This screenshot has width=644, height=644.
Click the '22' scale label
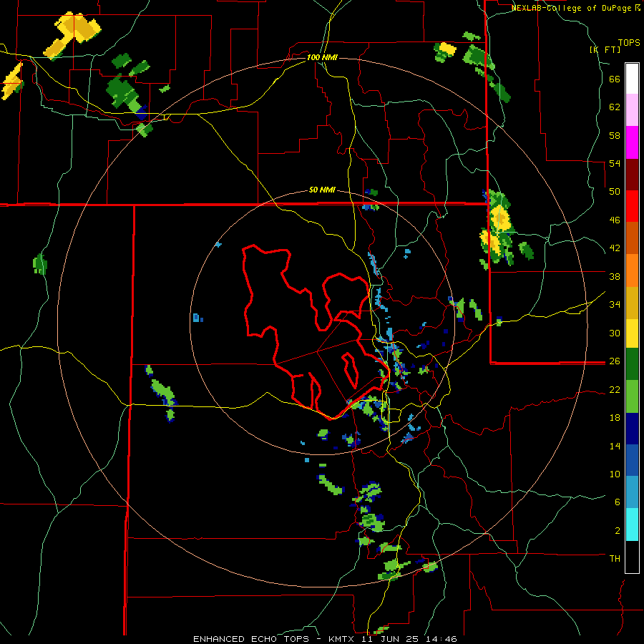point(615,390)
